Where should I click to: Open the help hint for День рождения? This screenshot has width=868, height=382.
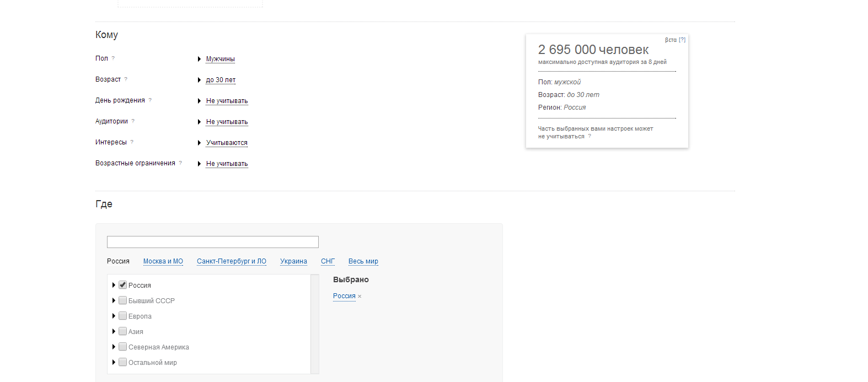pyautogui.click(x=150, y=100)
